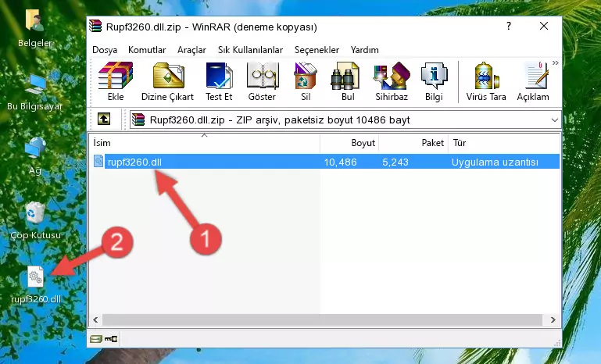The height and width of the screenshot is (364, 601).
Task: Select the Çöp Kutusu recycle bin icon
Action: coord(35,220)
